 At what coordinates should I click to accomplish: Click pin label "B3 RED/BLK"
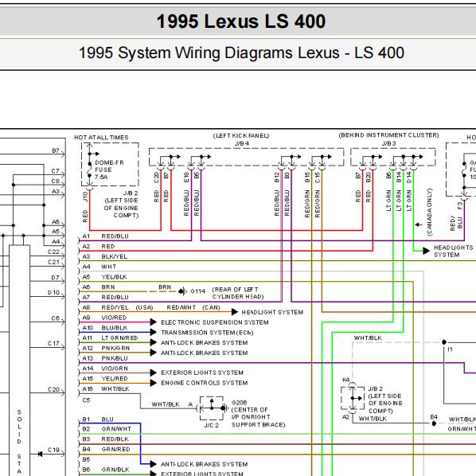(105, 439)
